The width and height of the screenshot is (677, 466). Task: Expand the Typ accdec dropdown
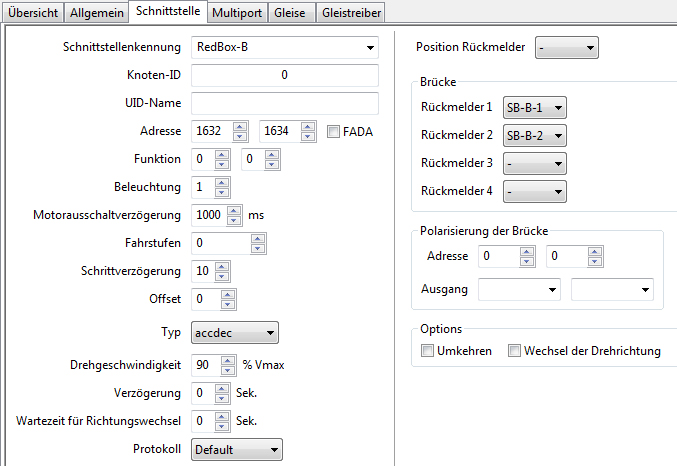(x=269, y=332)
